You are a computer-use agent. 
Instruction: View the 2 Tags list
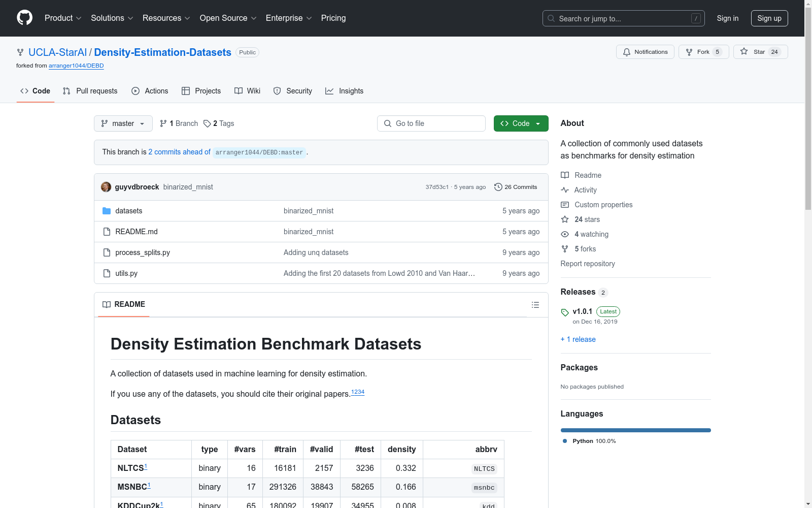pyautogui.click(x=219, y=123)
